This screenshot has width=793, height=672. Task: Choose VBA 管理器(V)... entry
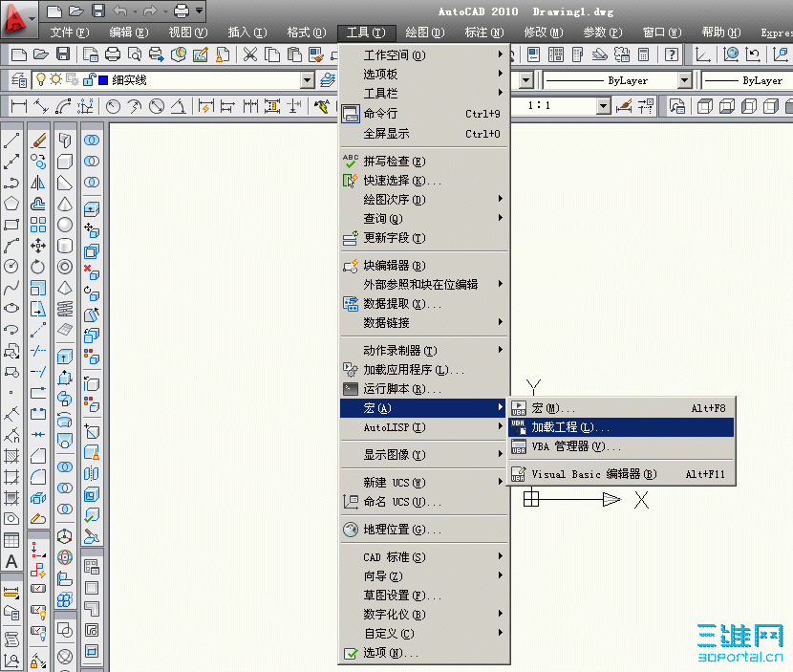point(621,446)
